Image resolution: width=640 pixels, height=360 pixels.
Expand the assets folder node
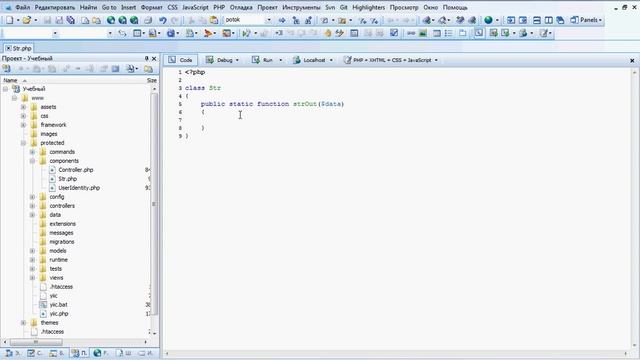(23, 107)
